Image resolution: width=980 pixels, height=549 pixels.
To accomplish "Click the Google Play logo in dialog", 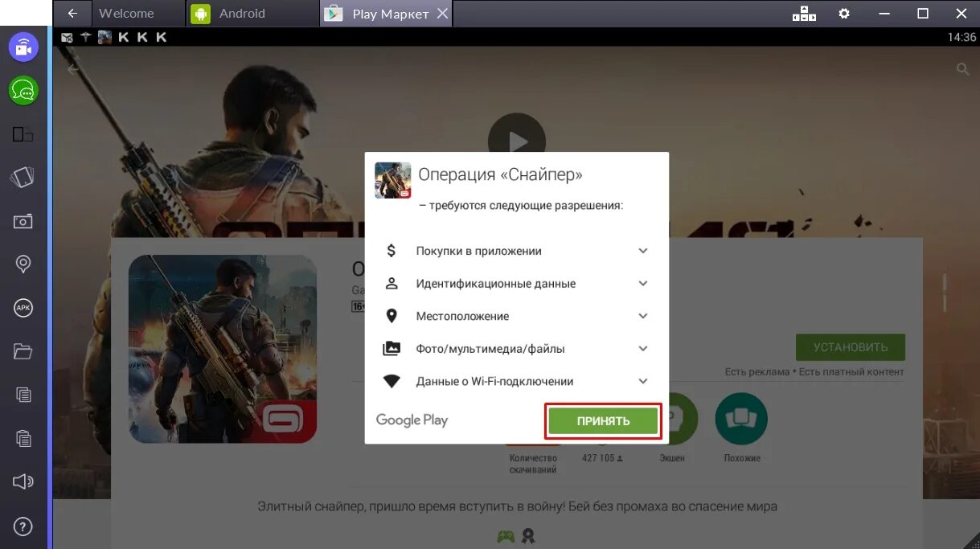I will (412, 420).
